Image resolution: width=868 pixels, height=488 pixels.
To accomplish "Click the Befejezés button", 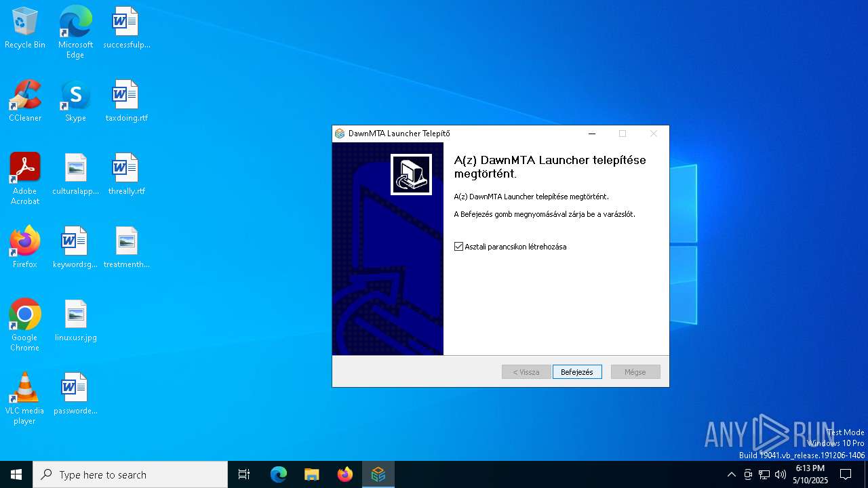I will (x=577, y=372).
